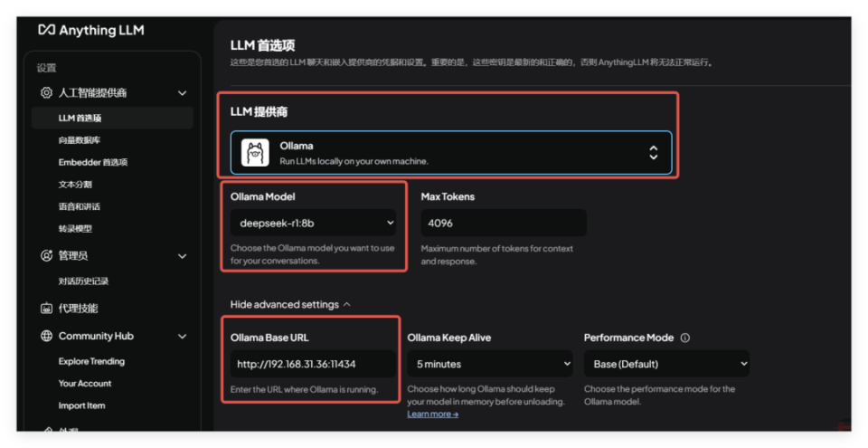Open the LLM provider selector showing Ollama
This screenshot has height=448, width=868.
[x=451, y=153]
